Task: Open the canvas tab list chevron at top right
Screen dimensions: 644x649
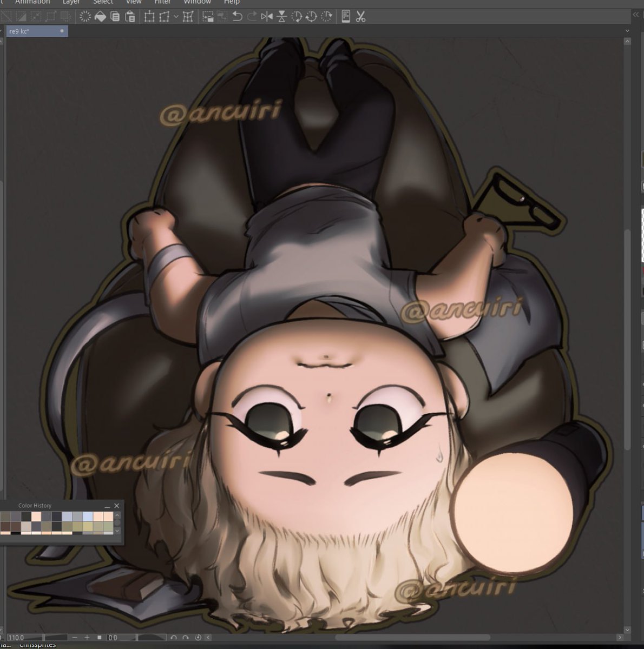Action: (x=627, y=31)
